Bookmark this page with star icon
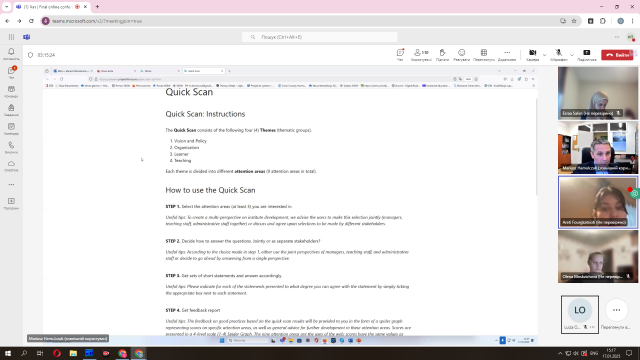640x360 pixels. pyautogui.click(x=574, y=21)
